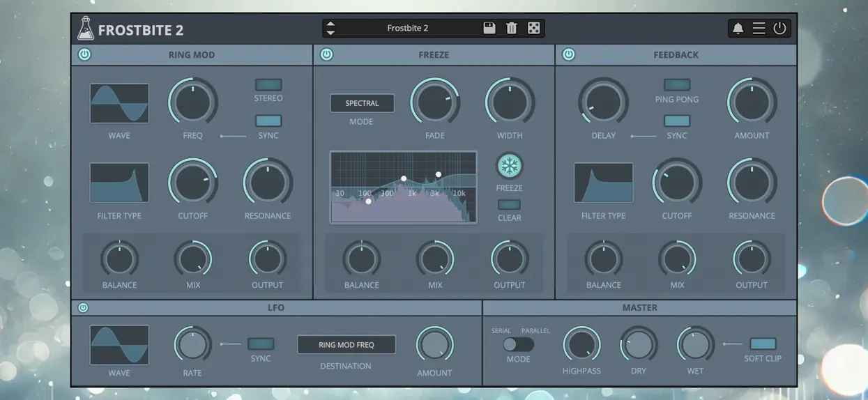Screen dimensions: 868x400
Task: Enable Ring Mod Stereo switch
Action: (268, 85)
